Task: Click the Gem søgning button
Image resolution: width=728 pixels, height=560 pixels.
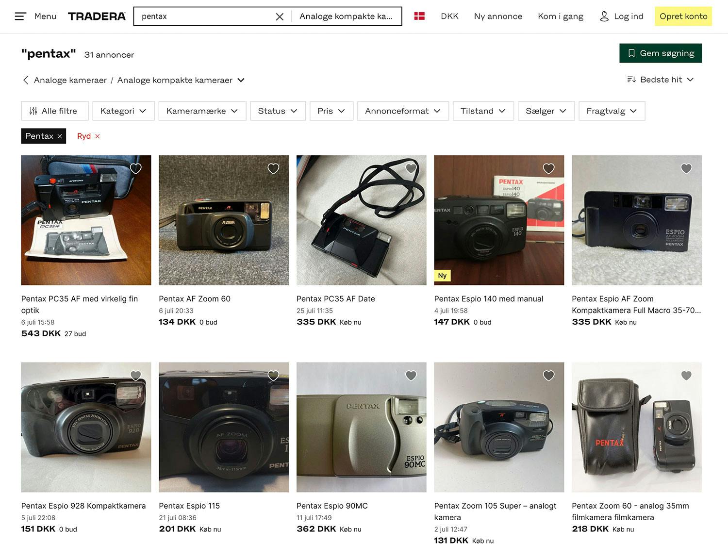Action: coord(660,53)
